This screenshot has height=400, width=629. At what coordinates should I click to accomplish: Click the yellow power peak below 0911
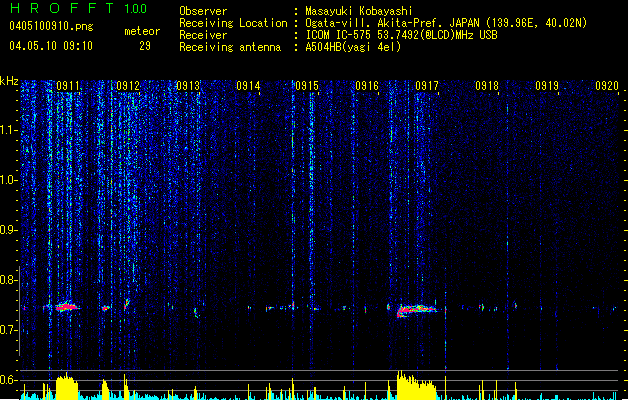(67, 386)
